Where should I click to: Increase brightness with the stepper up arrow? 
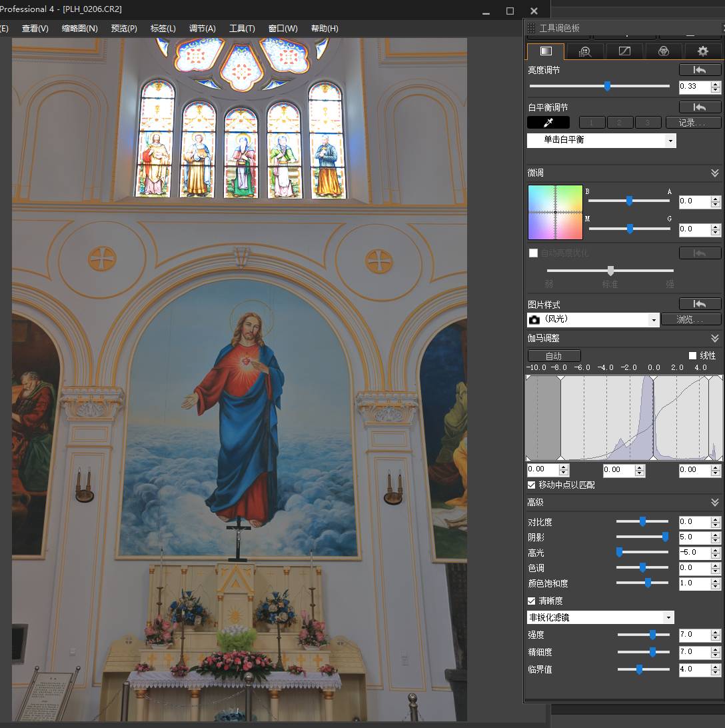click(716, 84)
